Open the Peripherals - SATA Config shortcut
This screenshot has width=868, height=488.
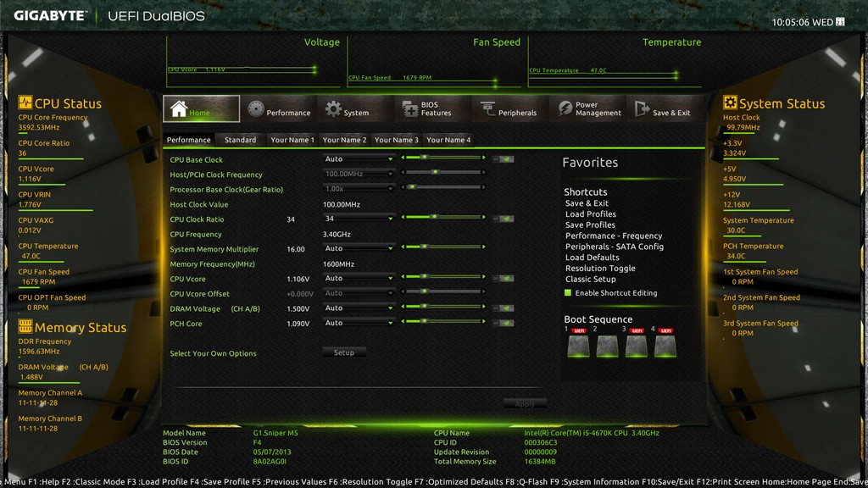[615, 247]
